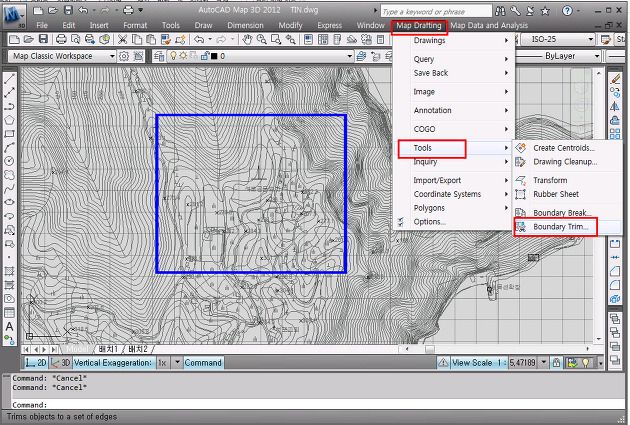Click the keyword search input field

[x=436, y=11]
